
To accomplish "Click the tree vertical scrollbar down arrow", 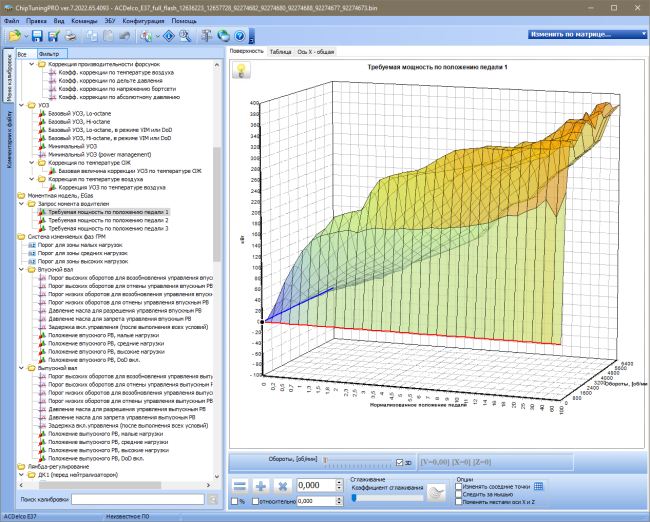I will click(217, 477).
